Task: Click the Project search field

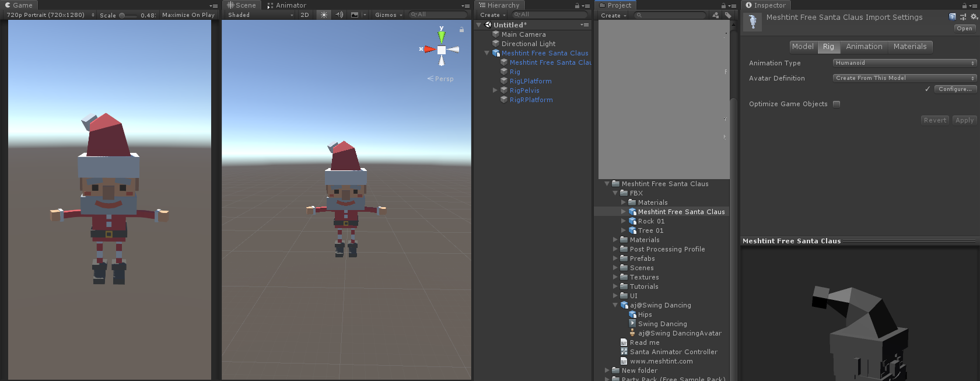Action: 670,15
